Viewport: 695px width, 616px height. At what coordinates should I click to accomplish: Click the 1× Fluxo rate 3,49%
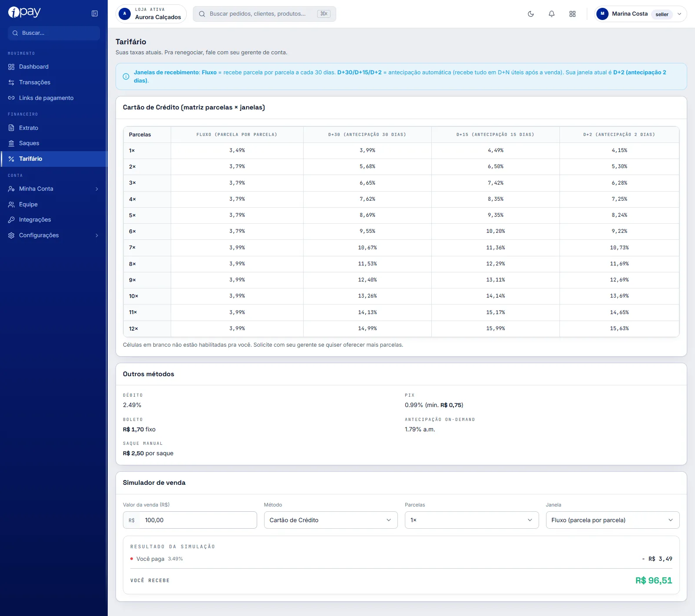pyautogui.click(x=237, y=151)
